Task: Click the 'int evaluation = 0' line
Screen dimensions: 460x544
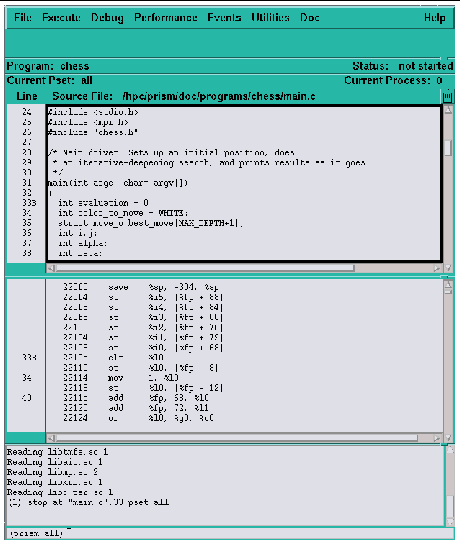Action: point(103,203)
